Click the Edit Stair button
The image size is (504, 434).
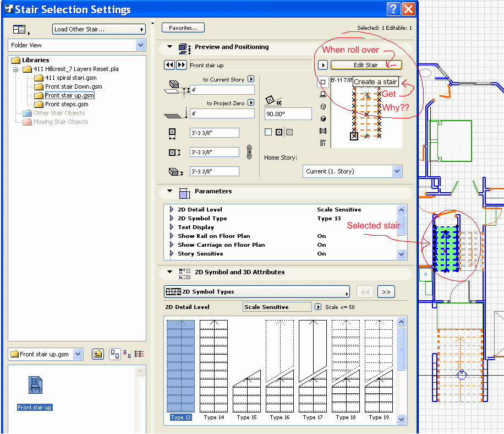[365, 65]
